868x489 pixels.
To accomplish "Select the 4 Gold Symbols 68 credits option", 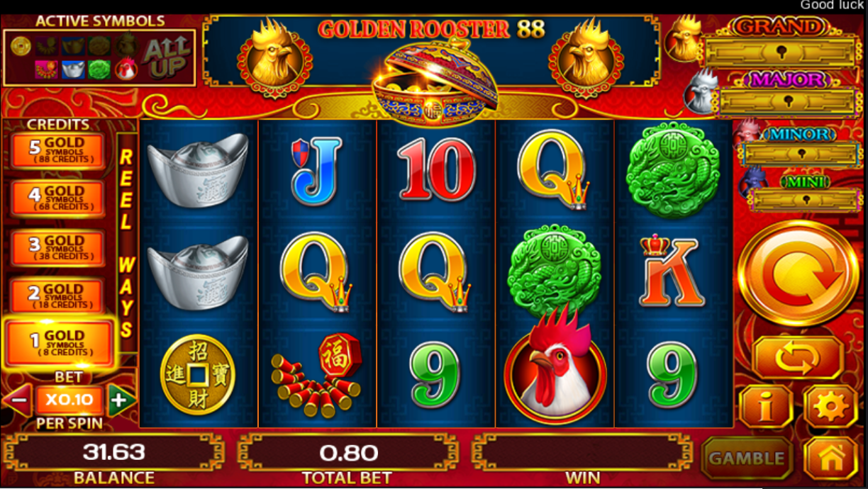I will click(x=57, y=198).
